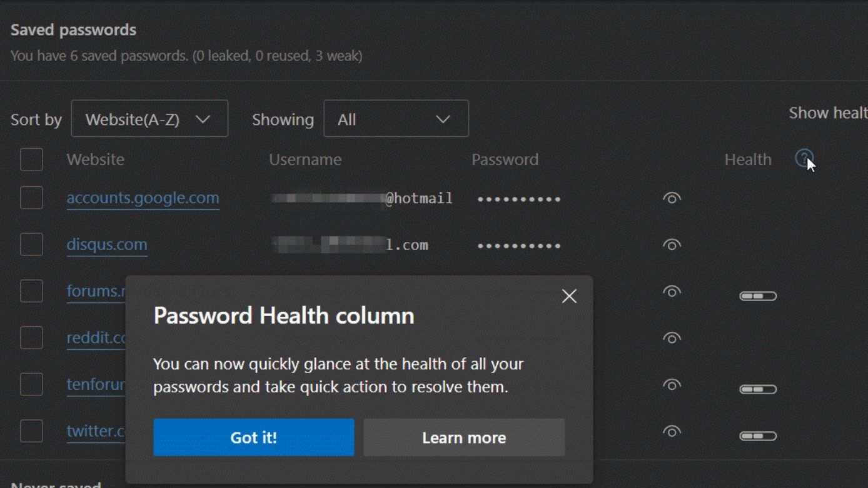Viewport: 868px width, 488px height.
Task: Reveal the tenforums row password eye icon
Action: pos(672,384)
